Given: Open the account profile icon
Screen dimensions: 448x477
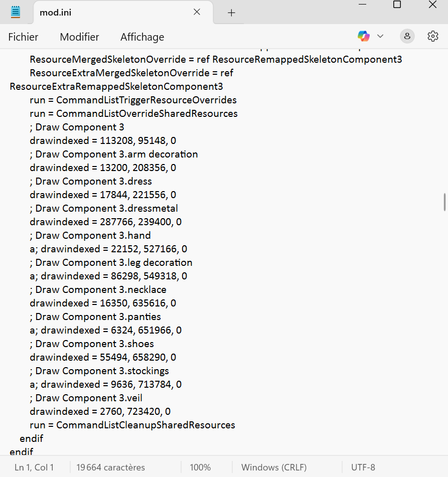Looking at the screenshot, I should point(407,36).
